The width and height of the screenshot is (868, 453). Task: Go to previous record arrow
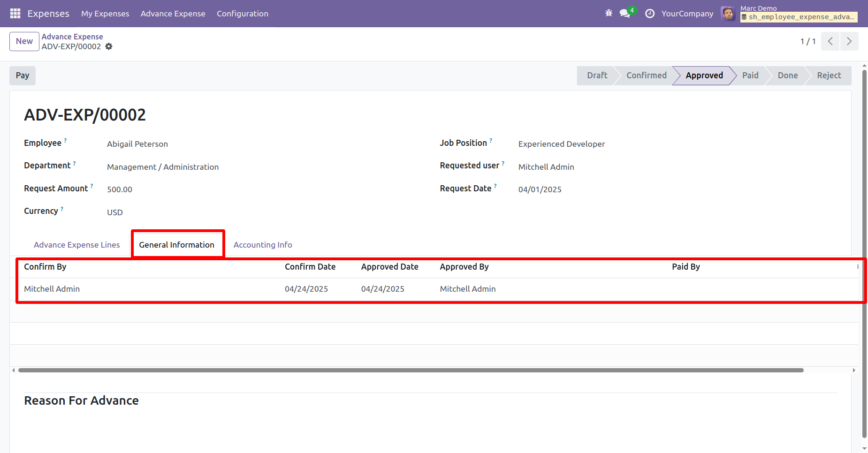point(830,41)
